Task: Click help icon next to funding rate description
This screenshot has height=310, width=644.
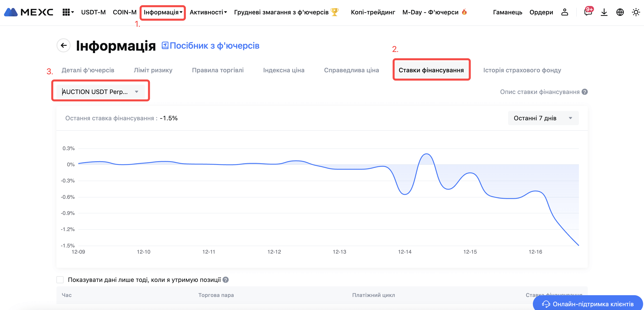Action: tap(585, 92)
